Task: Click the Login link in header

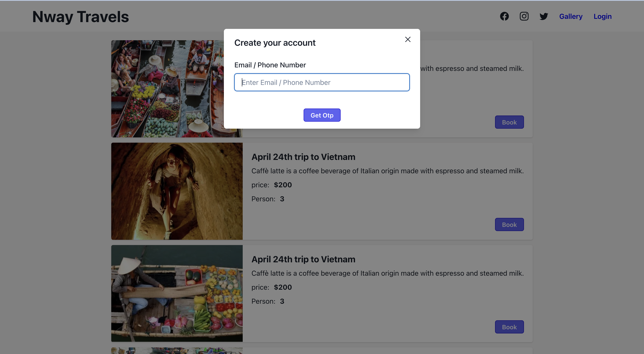Action: [602, 16]
